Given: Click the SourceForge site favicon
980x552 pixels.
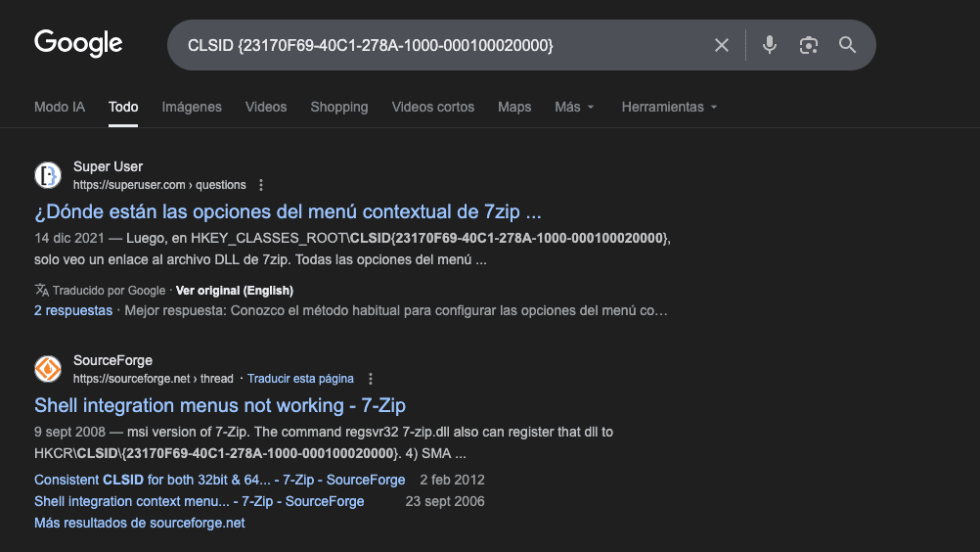Looking at the screenshot, I should [x=48, y=369].
